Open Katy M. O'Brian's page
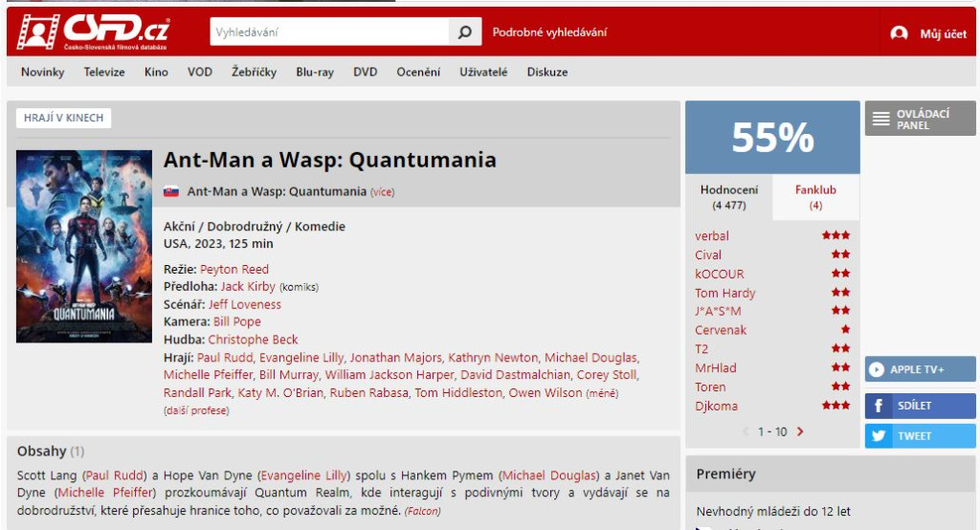980x530 pixels. pyautogui.click(x=280, y=392)
